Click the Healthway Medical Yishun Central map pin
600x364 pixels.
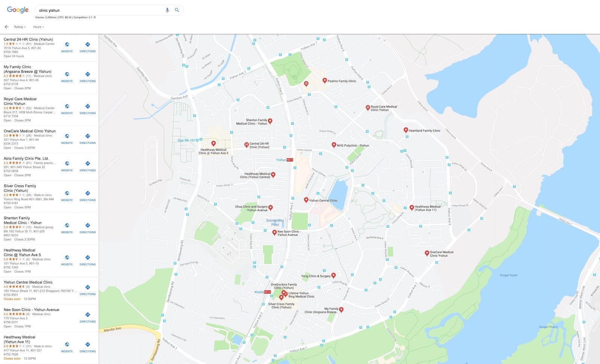273,175
